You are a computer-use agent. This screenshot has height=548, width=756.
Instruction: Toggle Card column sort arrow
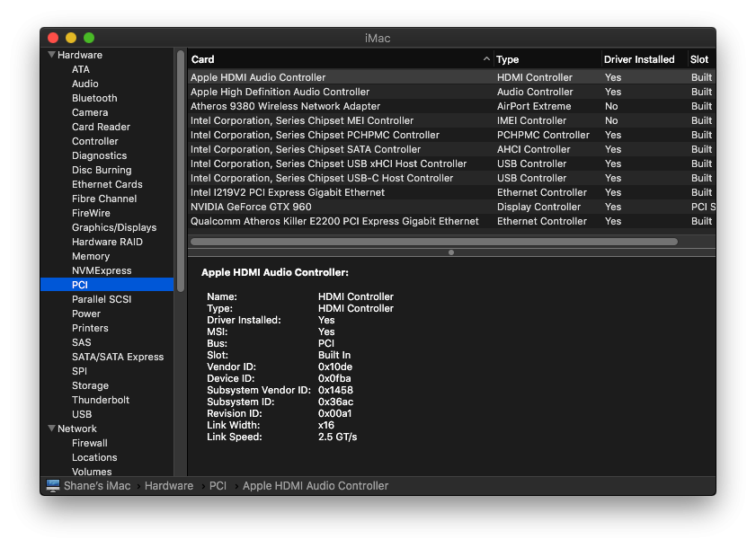coord(486,58)
